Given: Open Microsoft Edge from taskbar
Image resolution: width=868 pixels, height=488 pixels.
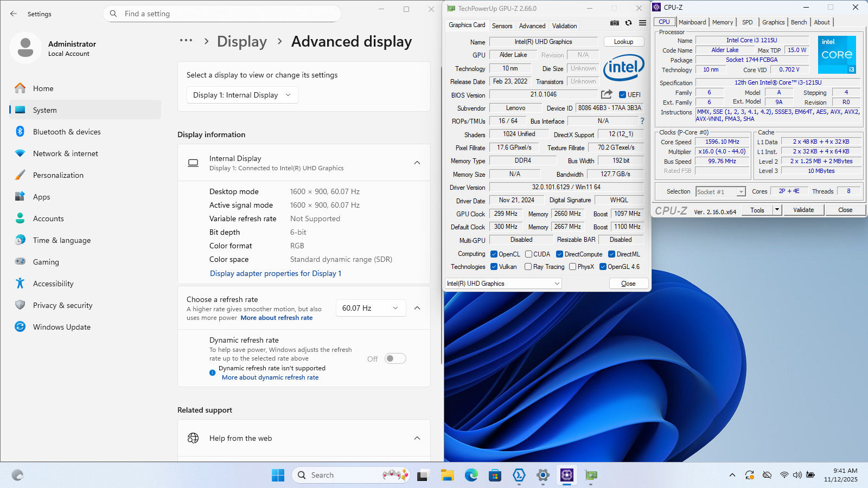Looking at the screenshot, I should 471,476.
